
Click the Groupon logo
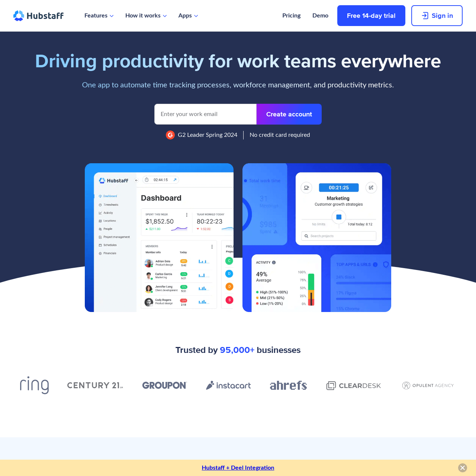pos(164,385)
